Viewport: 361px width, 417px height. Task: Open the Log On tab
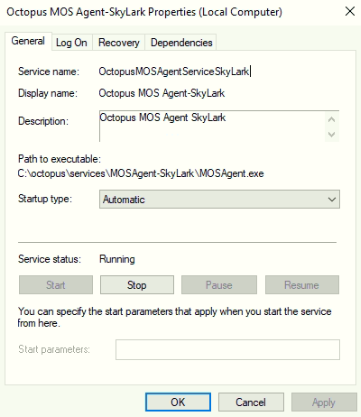point(72,43)
